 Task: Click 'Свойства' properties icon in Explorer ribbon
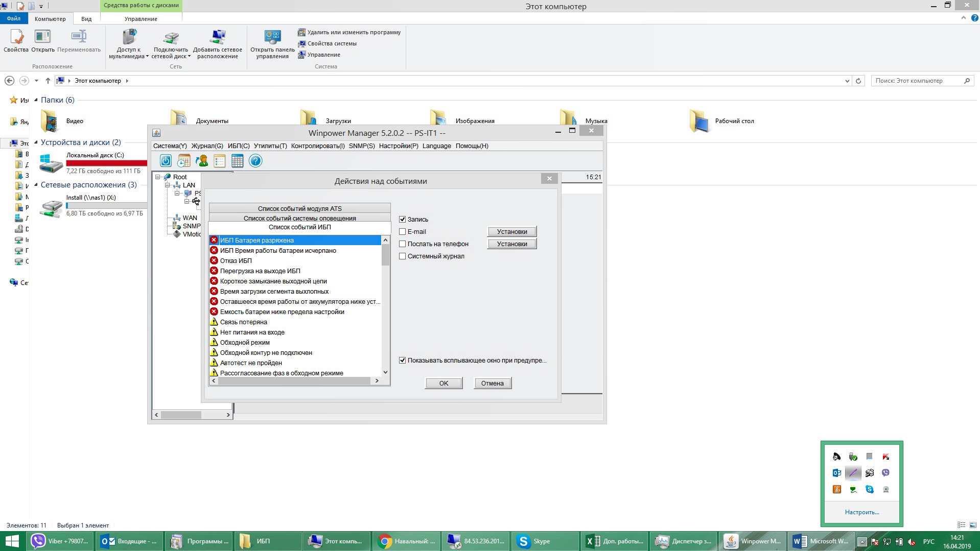pos(16,41)
